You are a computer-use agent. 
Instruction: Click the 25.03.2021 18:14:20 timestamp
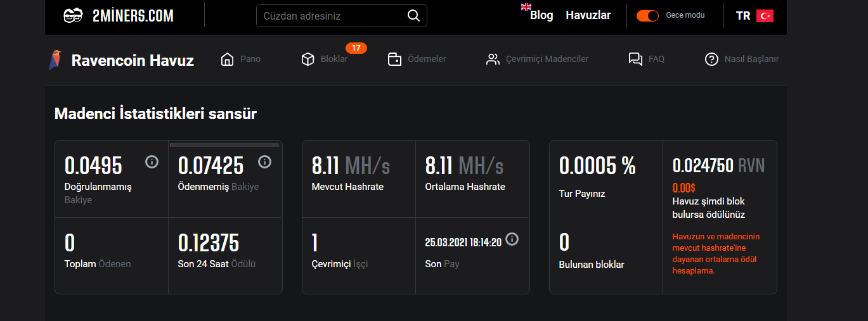tap(463, 242)
